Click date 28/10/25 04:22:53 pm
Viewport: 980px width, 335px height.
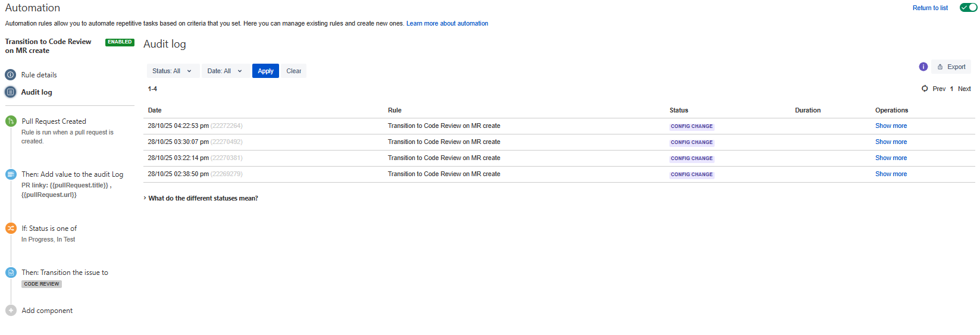click(178, 126)
